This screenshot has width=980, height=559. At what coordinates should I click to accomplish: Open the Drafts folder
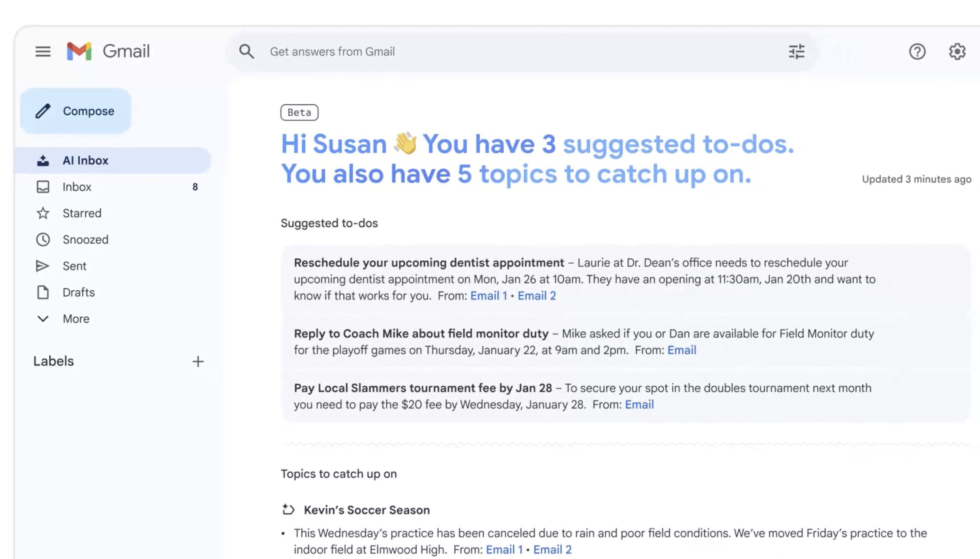78,293
